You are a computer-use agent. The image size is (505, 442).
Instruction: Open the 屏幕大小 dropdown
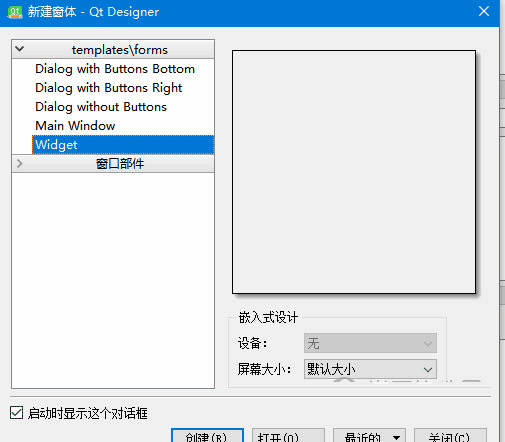(x=370, y=369)
